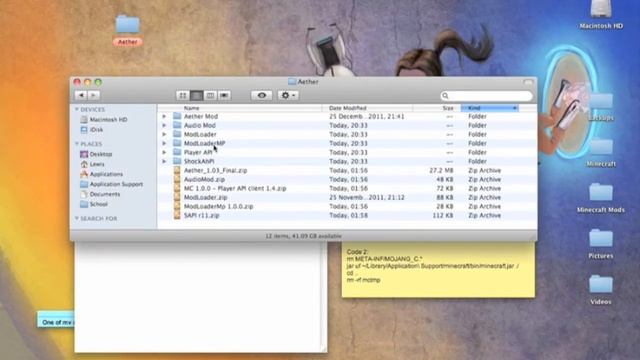Select the Aether Mod folder icon
The image size is (640, 360).
(177, 116)
